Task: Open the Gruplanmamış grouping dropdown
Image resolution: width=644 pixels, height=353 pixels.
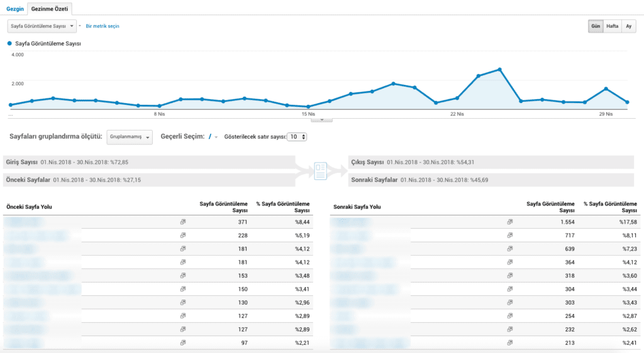Action: pyautogui.click(x=130, y=137)
